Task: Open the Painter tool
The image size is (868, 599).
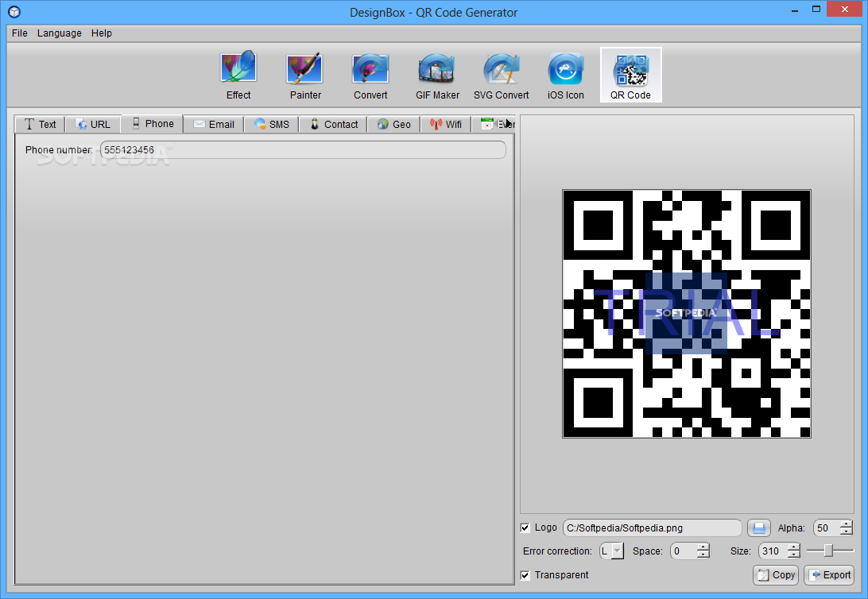Action: (305, 75)
